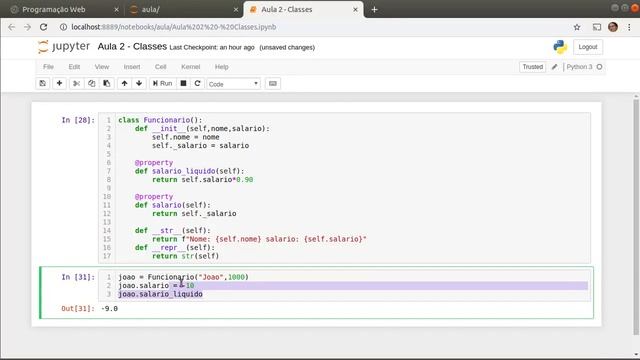Move selected cell up arrow
The height and width of the screenshot is (360, 640).
(x=124, y=83)
